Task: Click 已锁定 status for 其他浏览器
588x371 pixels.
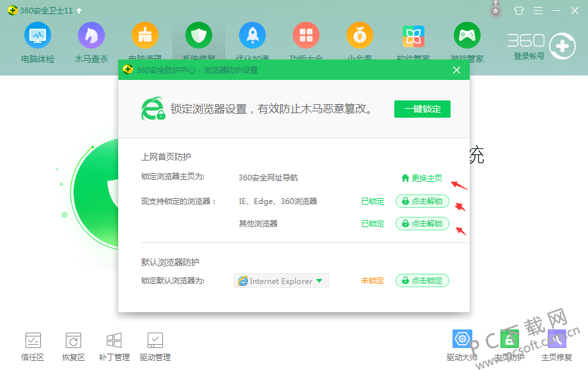Action: click(x=373, y=224)
